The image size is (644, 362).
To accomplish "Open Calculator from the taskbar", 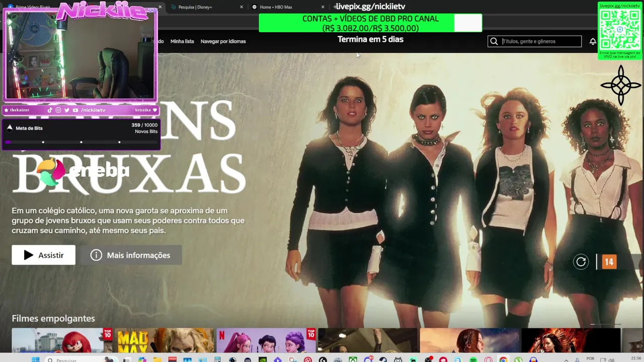I will [217, 359].
